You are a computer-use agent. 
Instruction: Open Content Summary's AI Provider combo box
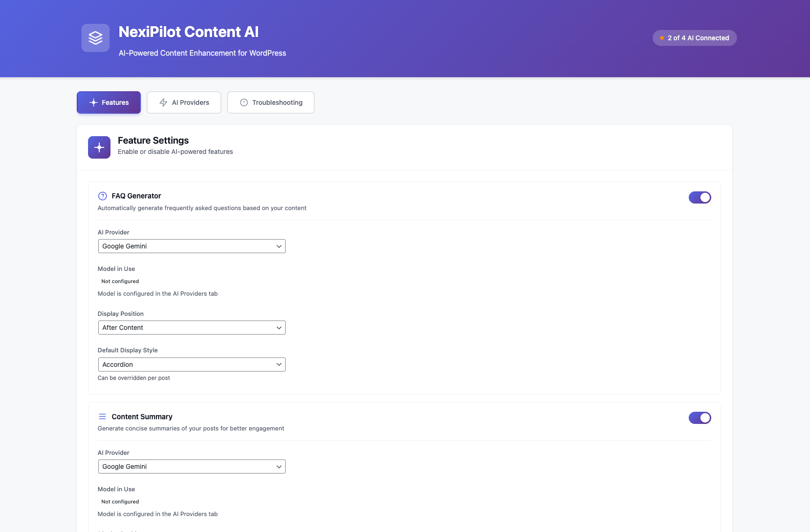[x=191, y=466]
